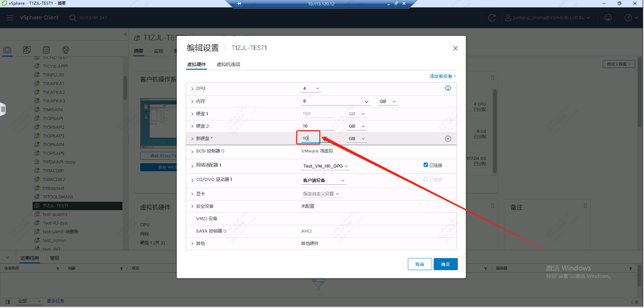Open the 添加新设备 dropdown
Image resolution: width=644 pixels, height=308 pixels.
(442, 76)
